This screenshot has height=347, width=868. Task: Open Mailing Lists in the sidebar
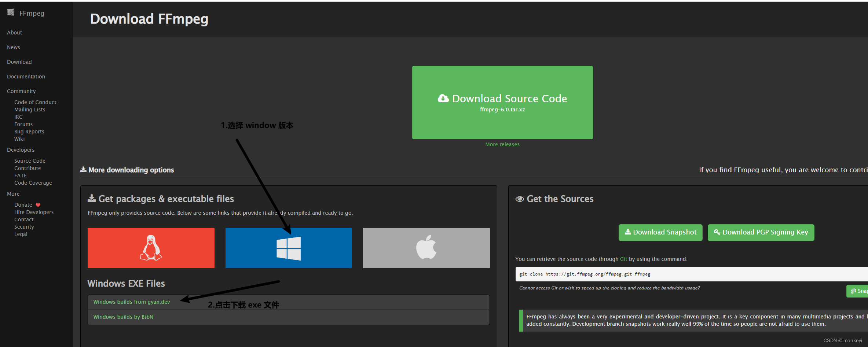[x=30, y=110]
